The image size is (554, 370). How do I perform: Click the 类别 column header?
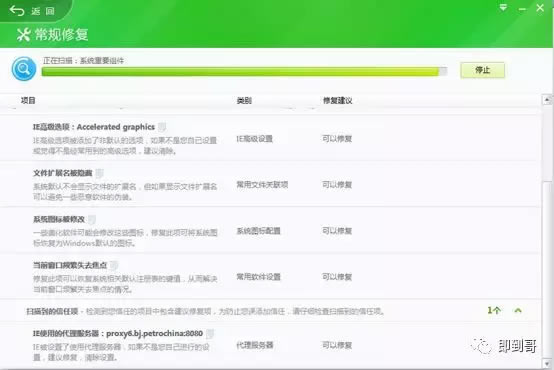tap(244, 101)
